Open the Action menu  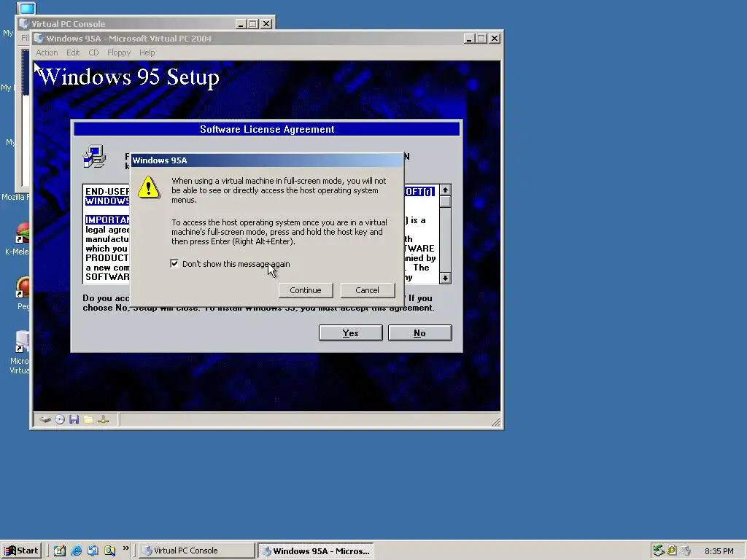(47, 52)
